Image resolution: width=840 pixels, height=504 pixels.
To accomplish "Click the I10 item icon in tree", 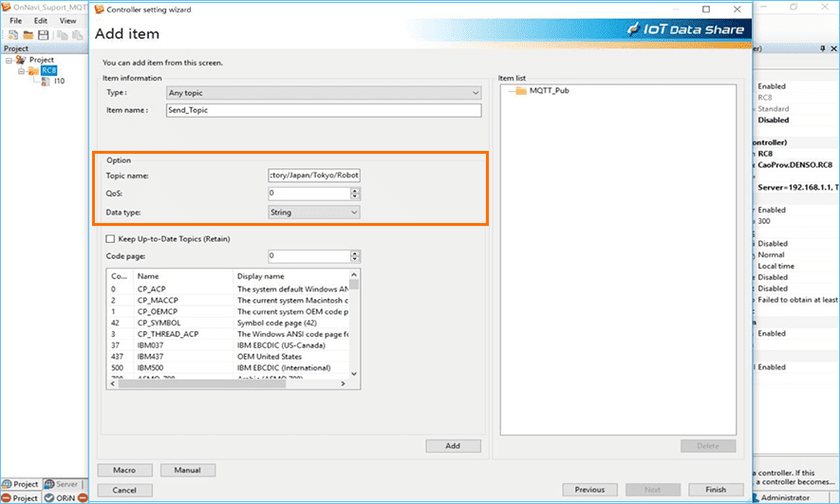I will click(x=47, y=82).
